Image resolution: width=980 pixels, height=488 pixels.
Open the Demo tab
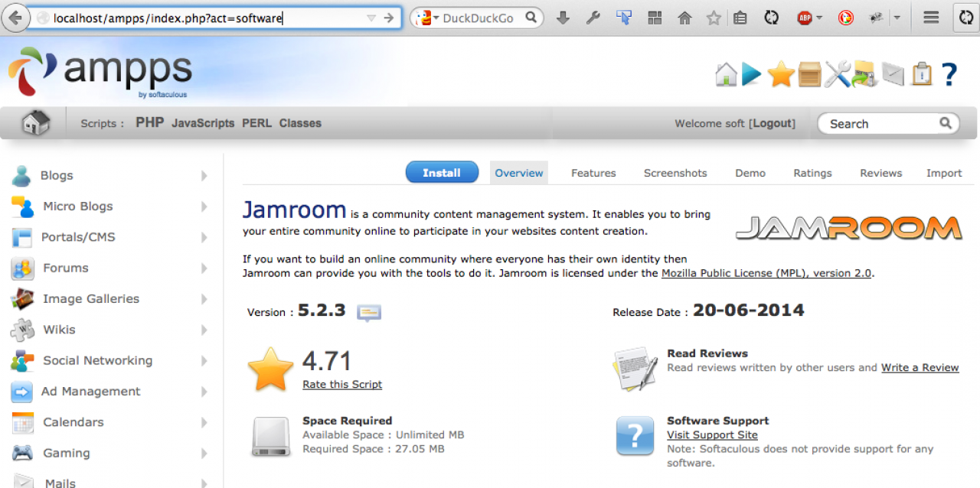[750, 173]
